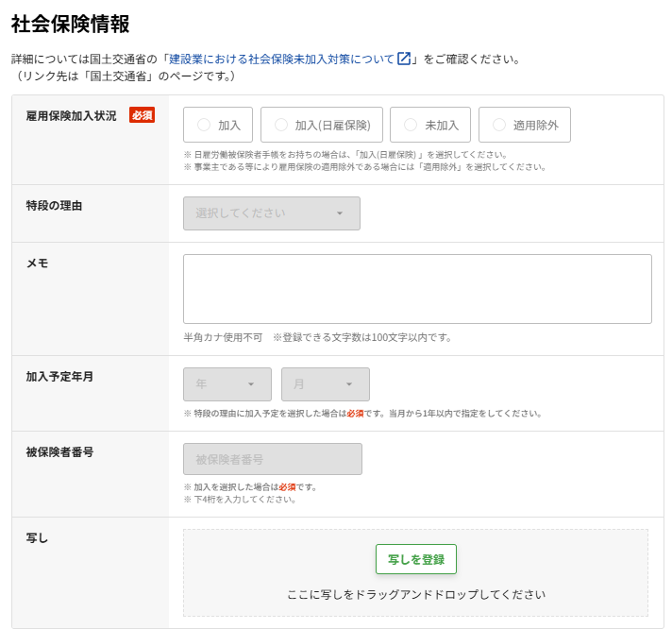The width and height of the screenshot is (672, 629).
Task: Click the arrow on the 月 dropdown
Action: 349,384
